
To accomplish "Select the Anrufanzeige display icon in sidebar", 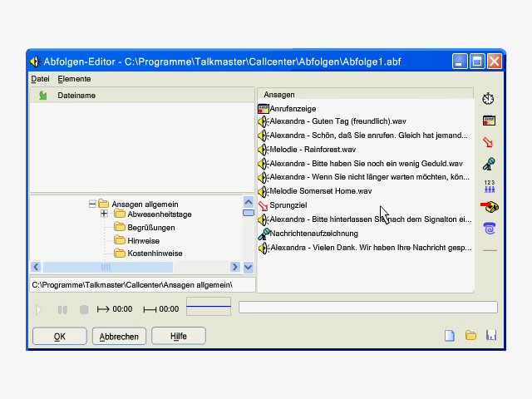I will click(x=489, y=121).
